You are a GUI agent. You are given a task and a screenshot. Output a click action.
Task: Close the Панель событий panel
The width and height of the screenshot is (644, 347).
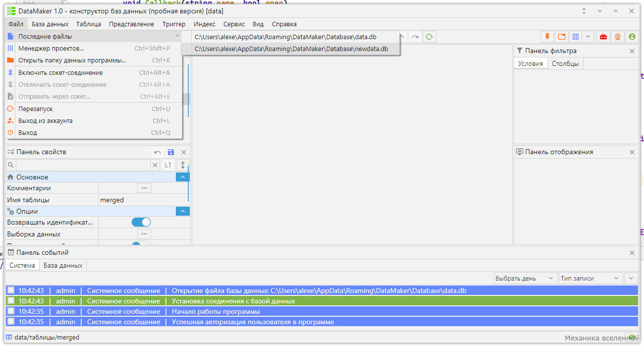pos(632,253)
